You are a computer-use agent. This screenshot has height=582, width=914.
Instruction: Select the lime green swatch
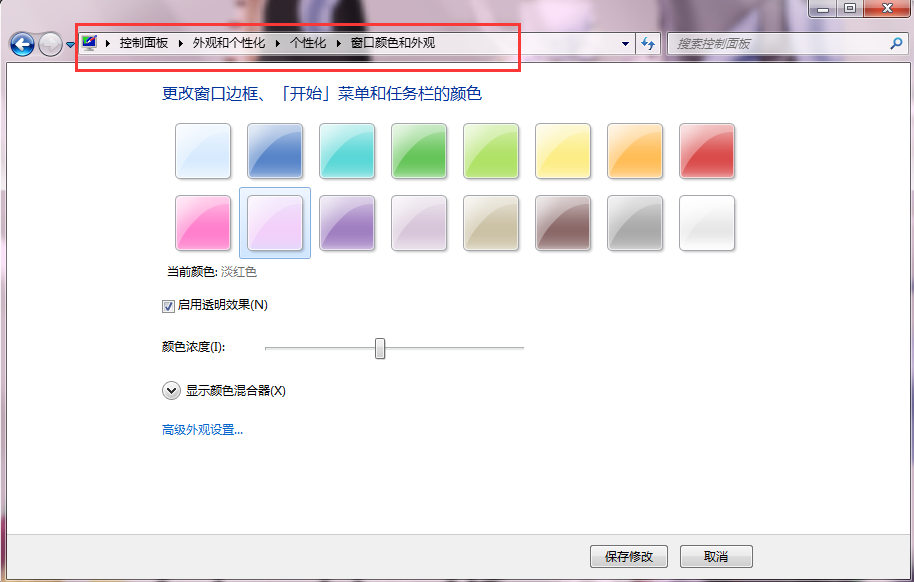[491, 151]
